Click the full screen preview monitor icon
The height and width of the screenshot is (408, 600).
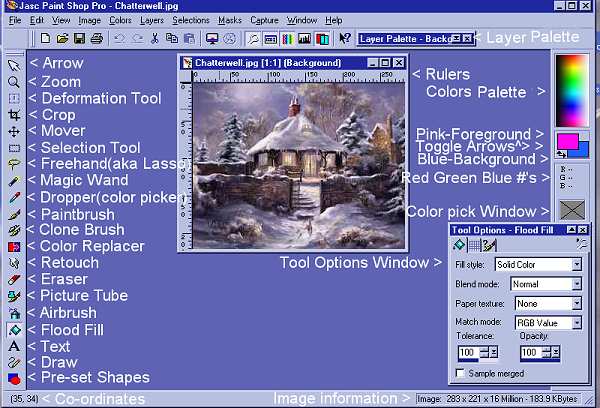point(212,38)
